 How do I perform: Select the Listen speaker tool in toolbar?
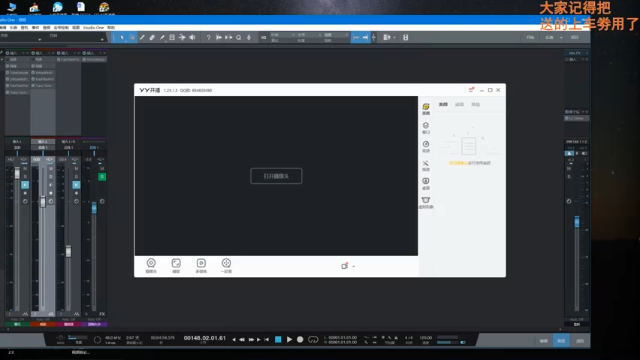pyautogui.click(x=192, y=38)
